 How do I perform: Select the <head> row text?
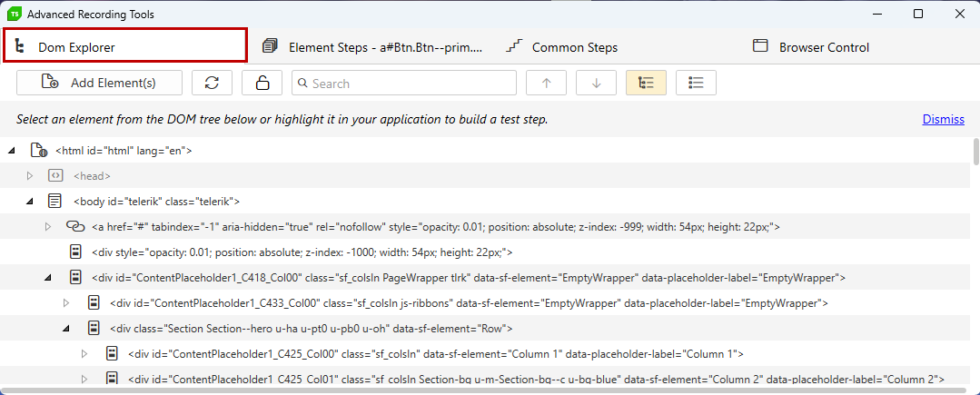coord(92,176)
